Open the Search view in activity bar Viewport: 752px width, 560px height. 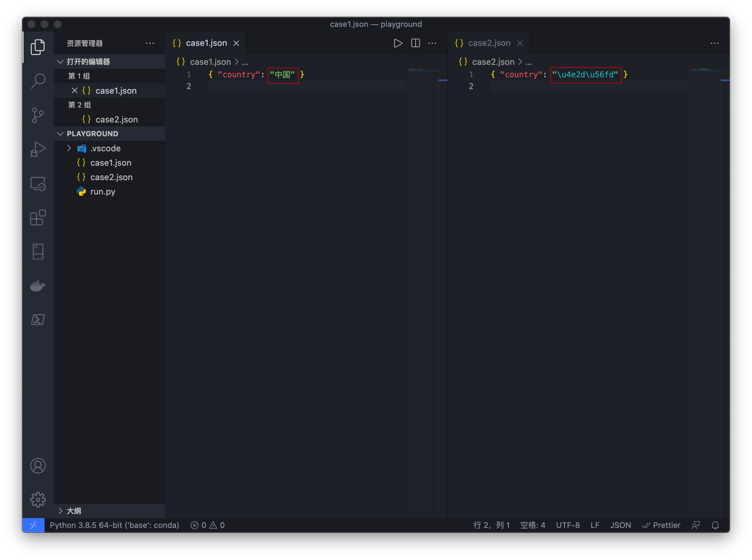[38, 81]
